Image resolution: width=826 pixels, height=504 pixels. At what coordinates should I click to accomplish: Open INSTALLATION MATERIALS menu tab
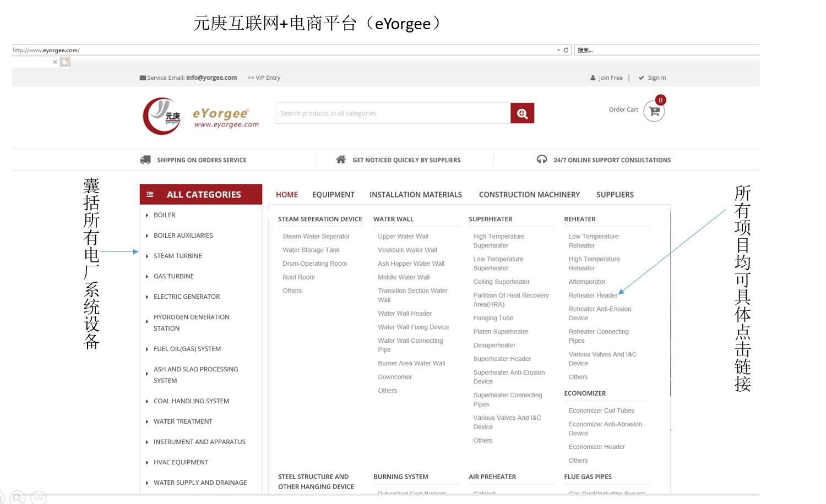click(x=416, y=195)
